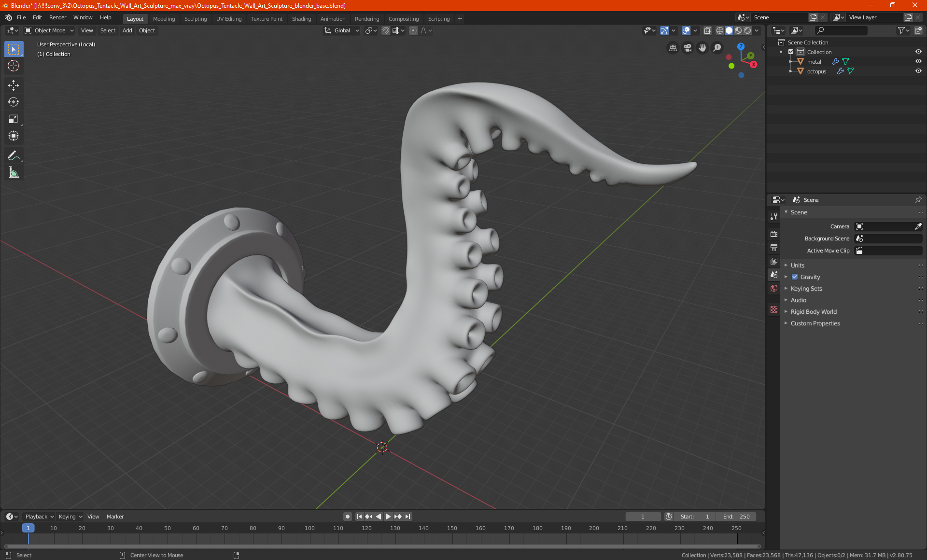Choose the Annotate pencil tool
The width and height of the screenshot is (927, 560).
pyautogui.click(x=14, y=155)
